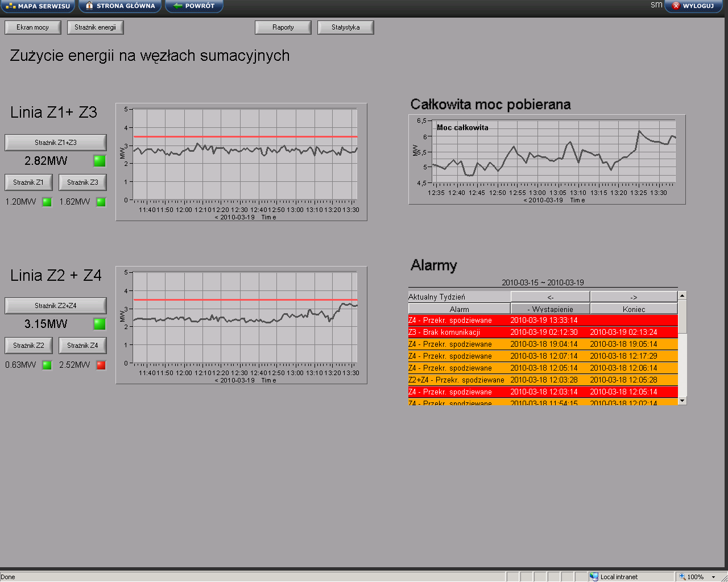Screen dimensions: 728x582
Task: Open the Strażnik energii view
Action: coord(95,27)
